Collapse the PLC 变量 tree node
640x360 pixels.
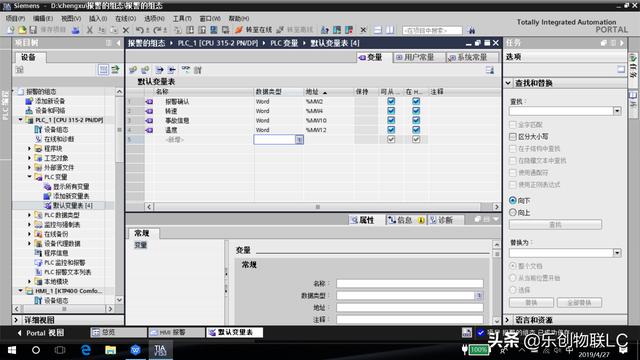point(29,177)
